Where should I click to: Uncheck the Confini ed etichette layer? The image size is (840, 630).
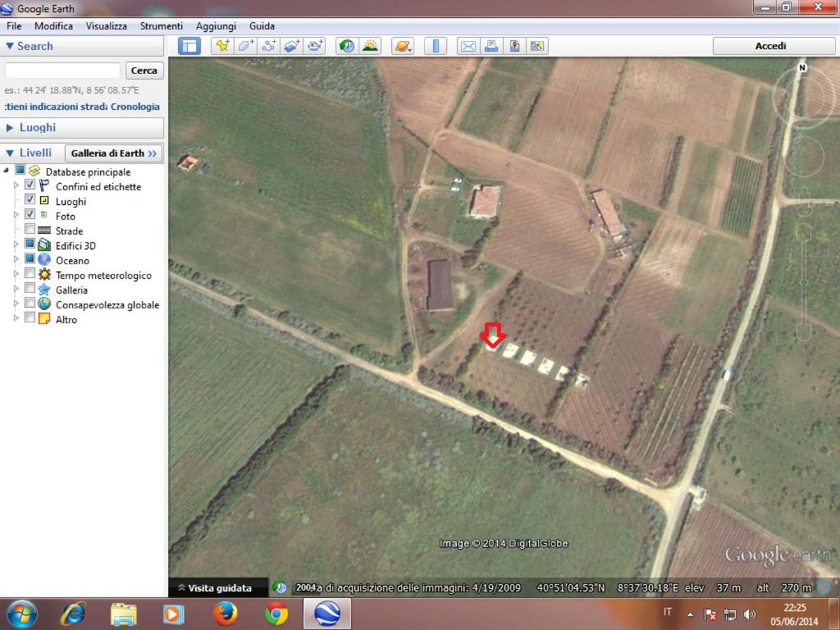[30, 185]
